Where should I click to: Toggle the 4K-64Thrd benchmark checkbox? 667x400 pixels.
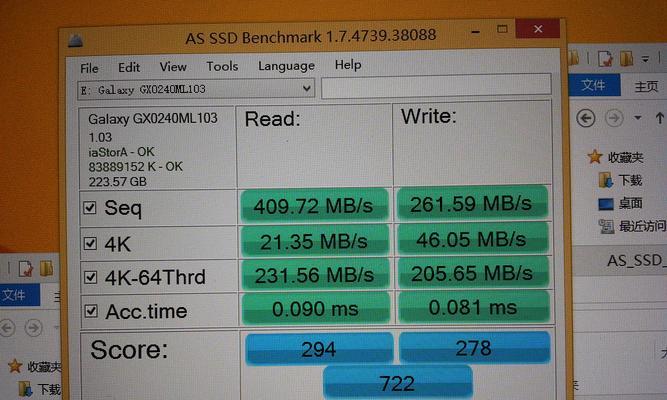coord(91,277)
